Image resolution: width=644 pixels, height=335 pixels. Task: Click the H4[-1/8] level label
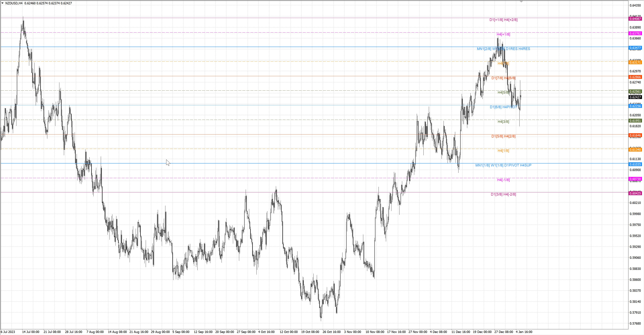coord(503,180)
